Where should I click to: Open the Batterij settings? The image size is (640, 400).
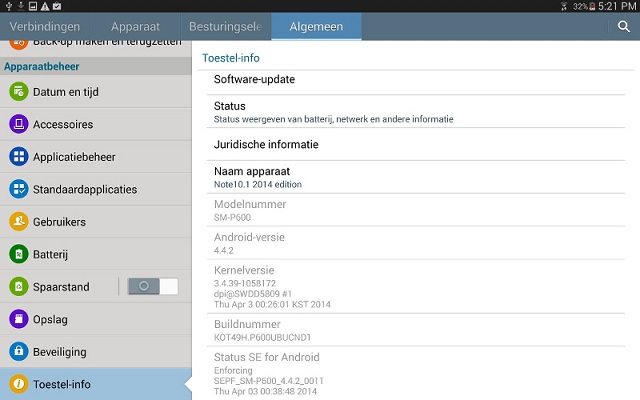tap(96, 254)
